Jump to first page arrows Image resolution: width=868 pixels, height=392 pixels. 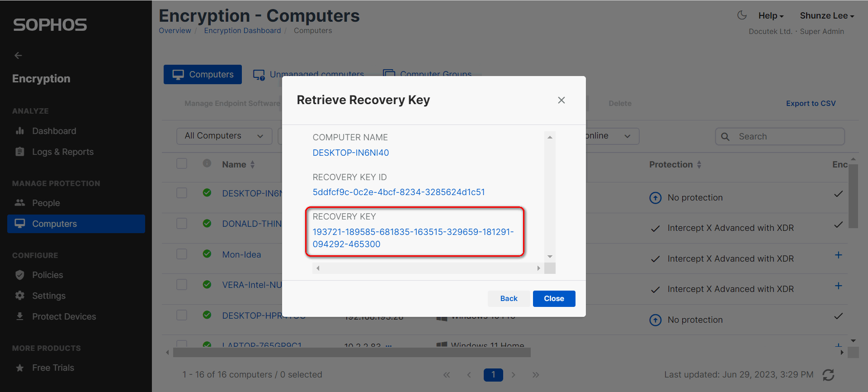(x=447, y=375)
